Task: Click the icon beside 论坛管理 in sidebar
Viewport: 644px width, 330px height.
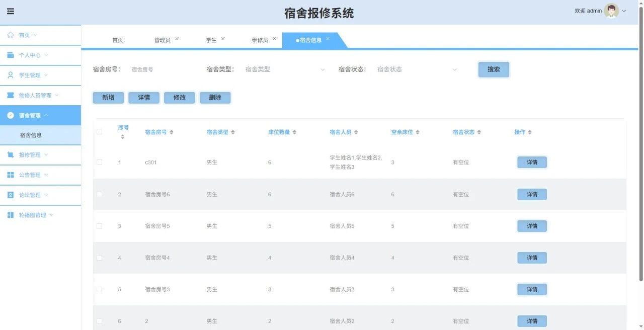Action: (x=11, y=195)
